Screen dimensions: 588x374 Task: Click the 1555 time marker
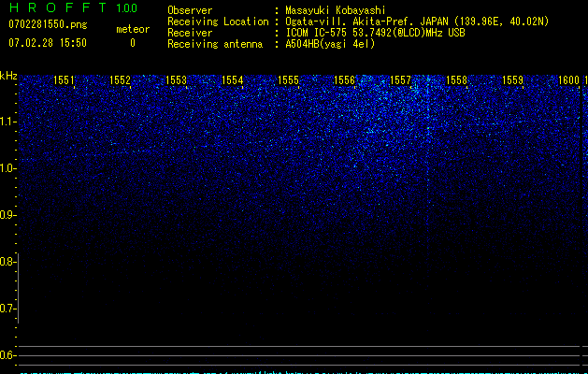point(288,79)
